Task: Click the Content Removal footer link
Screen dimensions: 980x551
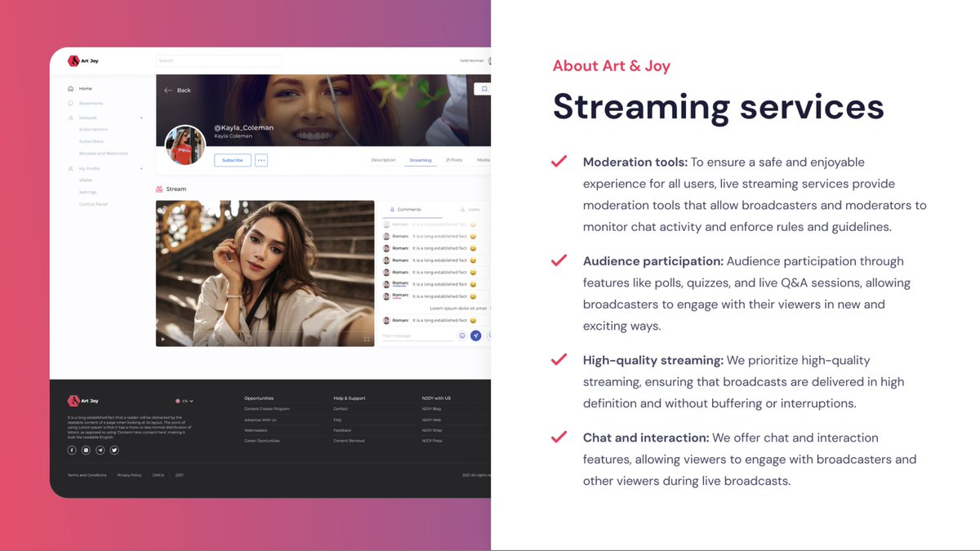Action: tap(349, 441)
